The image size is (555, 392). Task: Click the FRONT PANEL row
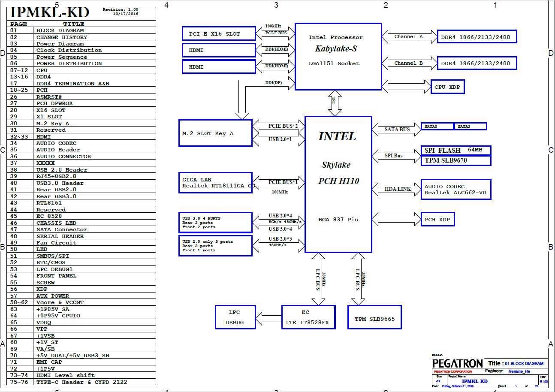coord(81,276)
